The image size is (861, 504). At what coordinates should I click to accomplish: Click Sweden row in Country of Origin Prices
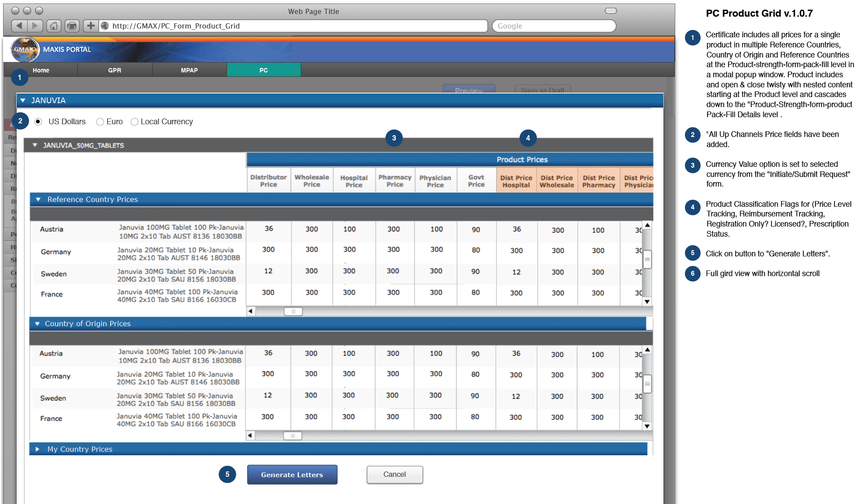pyautogui.click(x=336, y=399)
